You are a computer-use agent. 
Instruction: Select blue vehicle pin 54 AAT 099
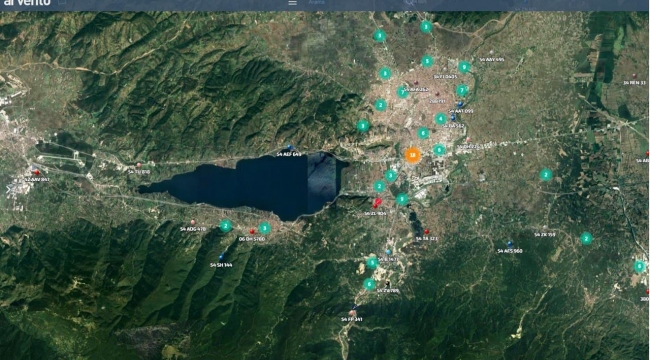point(460,104)
